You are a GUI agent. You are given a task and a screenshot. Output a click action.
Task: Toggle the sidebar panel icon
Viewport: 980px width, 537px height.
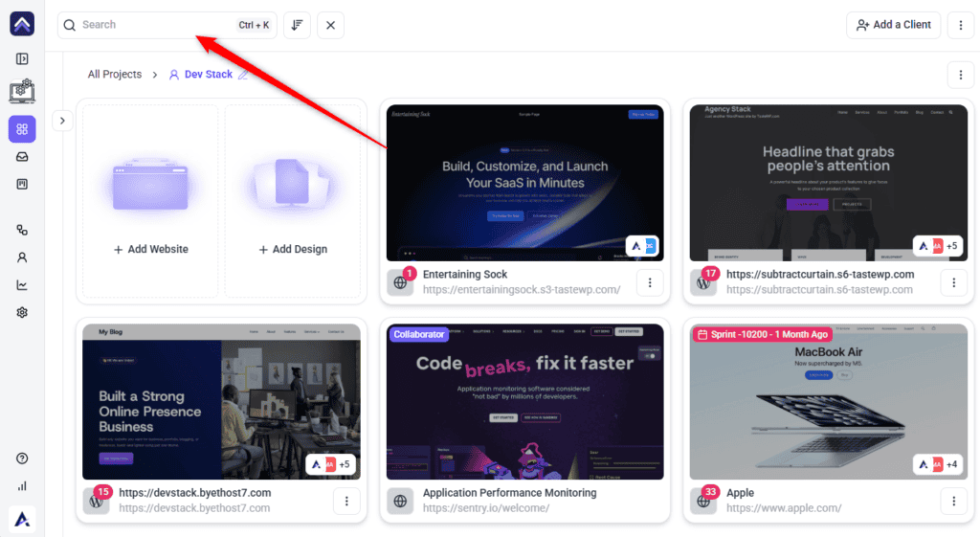pos(22,58)
